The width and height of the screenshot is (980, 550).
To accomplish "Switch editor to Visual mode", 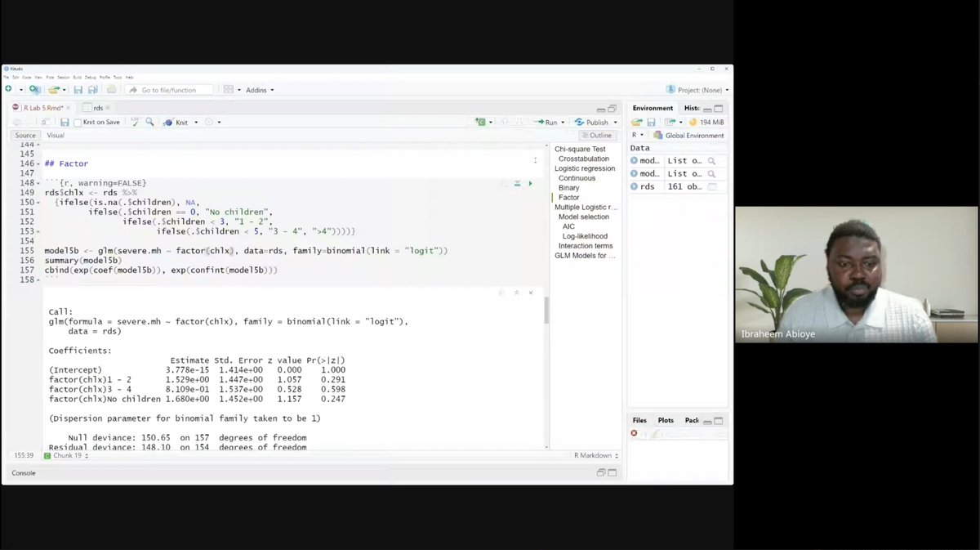I will (56, 135).
